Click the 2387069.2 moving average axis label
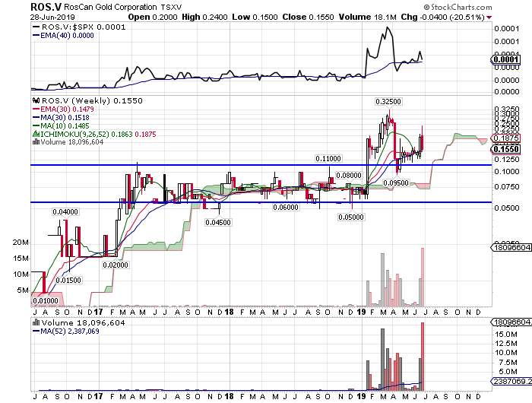532x403 pixels. (x=511, y=382)
